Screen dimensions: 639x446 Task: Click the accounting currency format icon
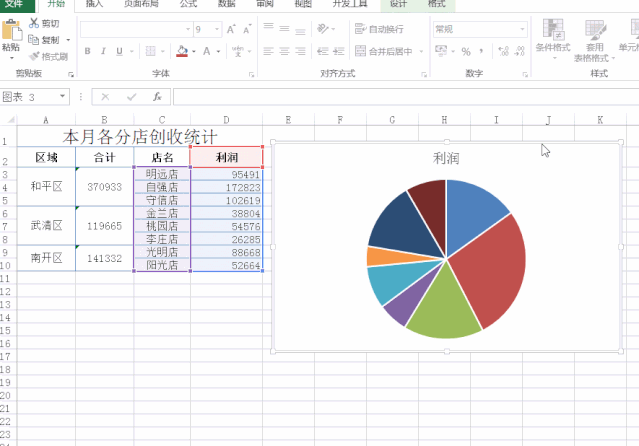click(x=441, y=51)
